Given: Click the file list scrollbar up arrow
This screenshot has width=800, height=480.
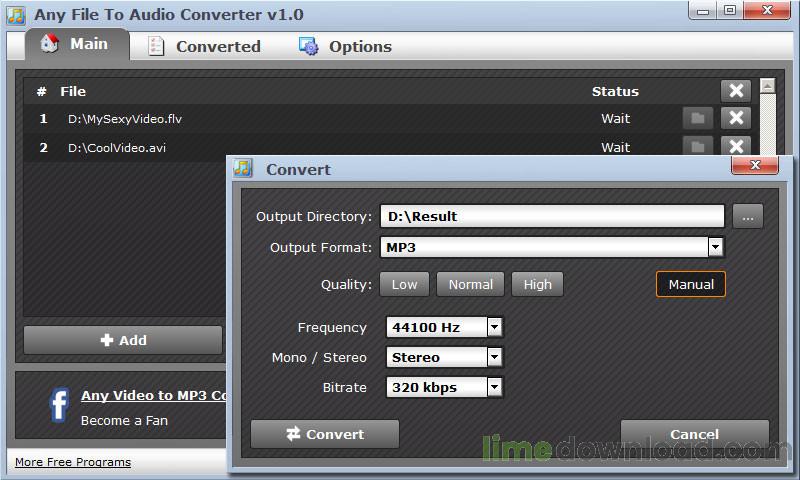Looking at the screenshot, I should (x=767, y=86).
